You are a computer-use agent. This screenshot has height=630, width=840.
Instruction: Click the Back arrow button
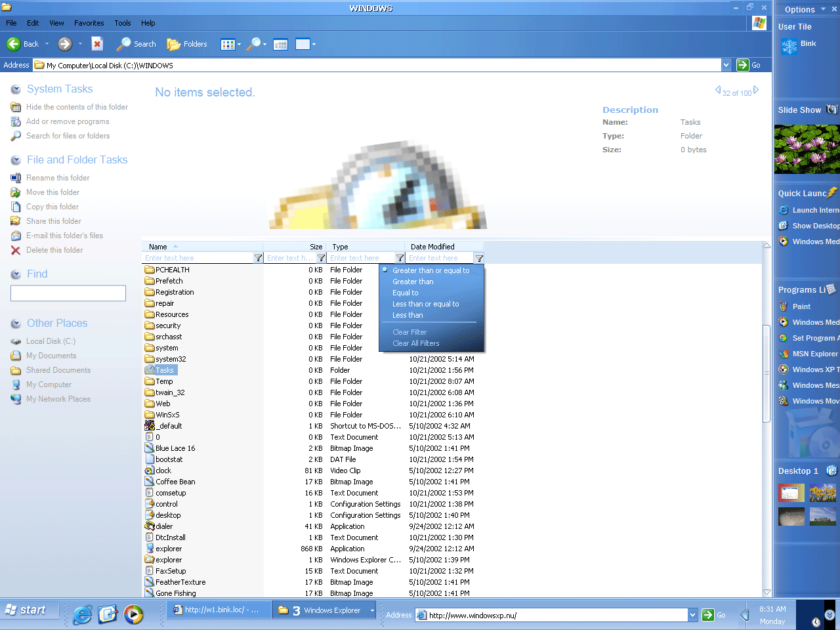pyautogui.click(x=14, y=44)
